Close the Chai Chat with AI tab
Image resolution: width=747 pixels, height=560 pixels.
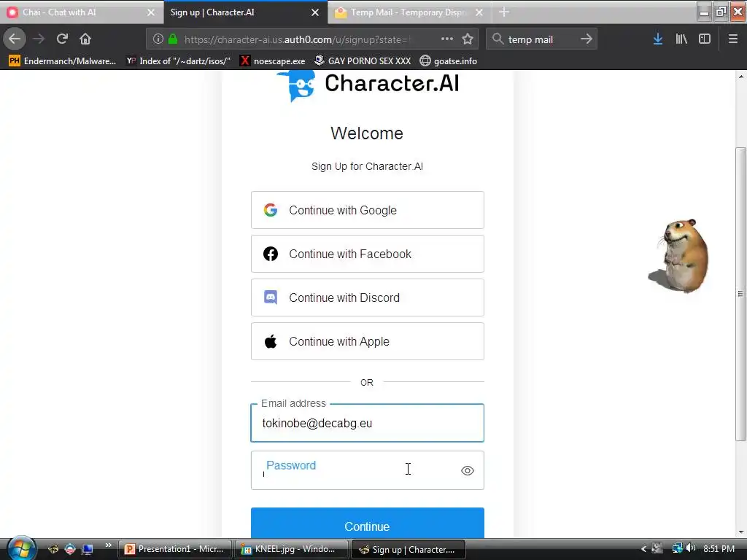150,12
